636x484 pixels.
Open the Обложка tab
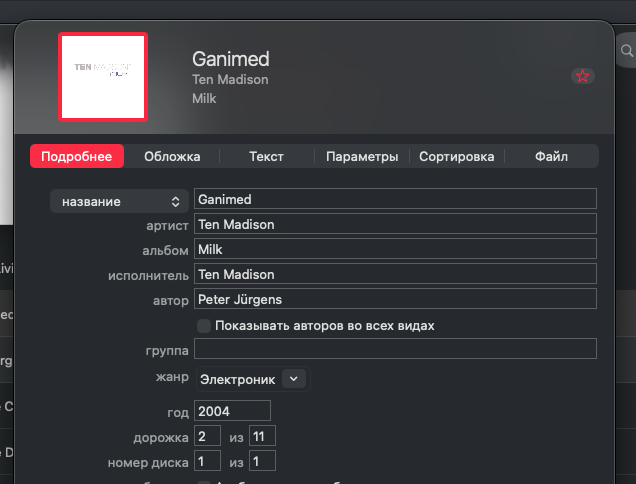click(172, 156)
